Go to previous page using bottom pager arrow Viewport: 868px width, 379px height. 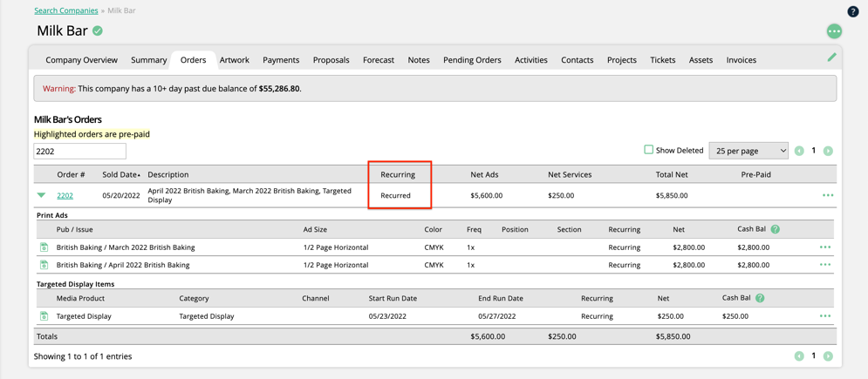[x=799, y=356]
